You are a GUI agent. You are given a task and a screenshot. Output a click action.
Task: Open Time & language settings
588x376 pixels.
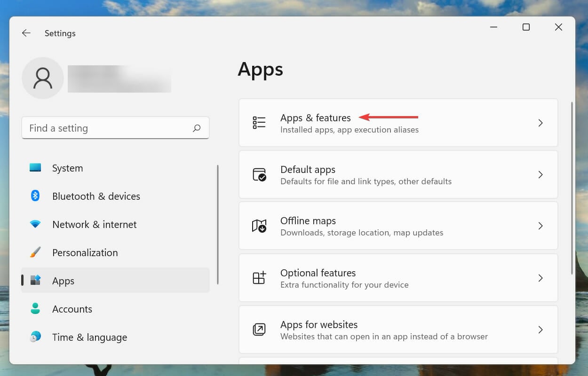pos(115,337)
